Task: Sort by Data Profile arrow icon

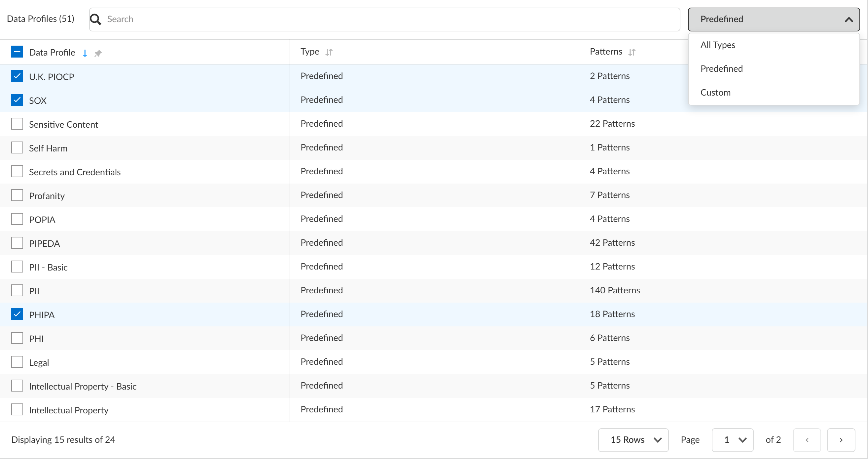Action: coord(85,53)
